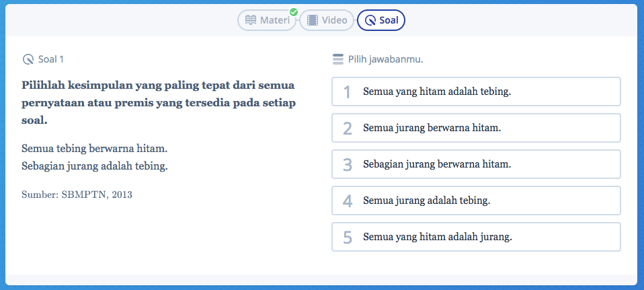Click the list icon beside Pilih jawabanmu
This screenshot has width=644, height=290.
pos(338,59)
